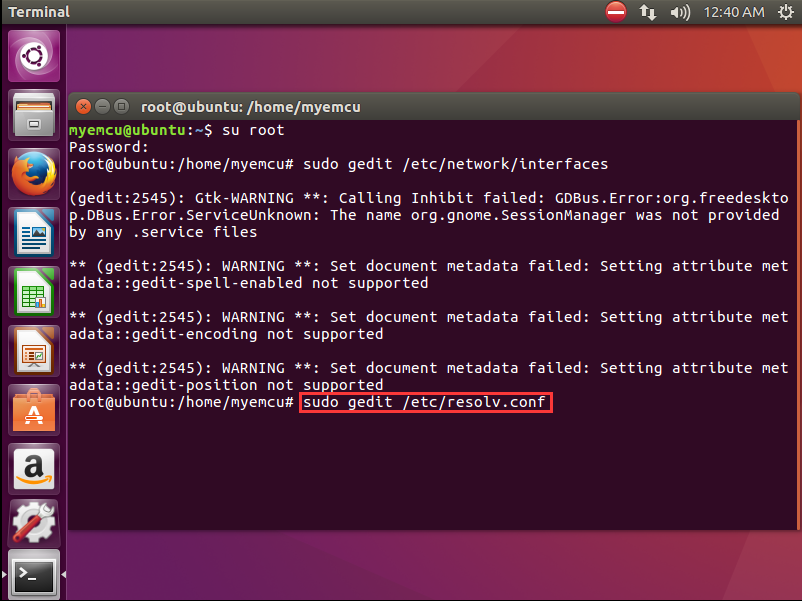
Task: Launch Firefox web browser
Action: pos(34,174)
